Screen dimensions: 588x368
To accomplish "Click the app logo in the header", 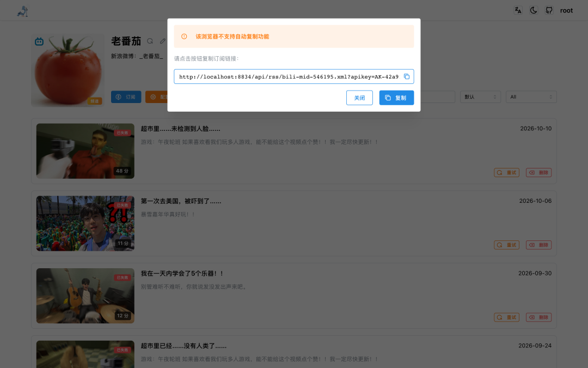I will coord(22,11).
